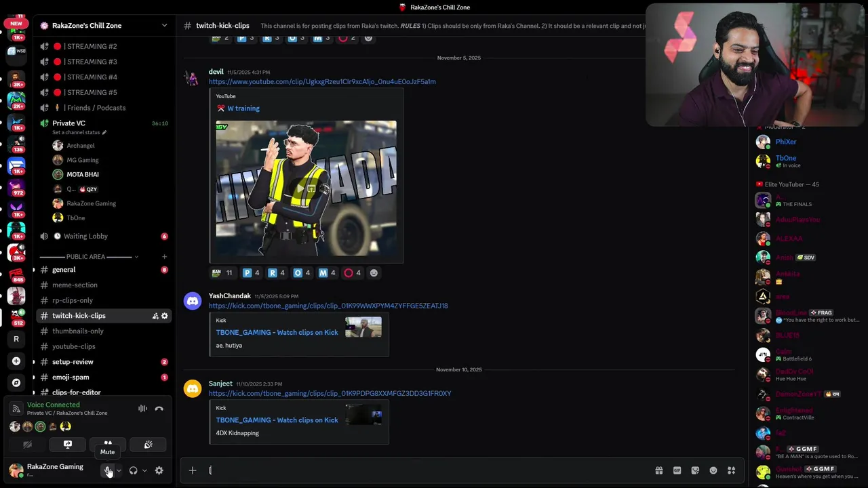Click the message input field
Screen dimensions: 868x488
427,470
